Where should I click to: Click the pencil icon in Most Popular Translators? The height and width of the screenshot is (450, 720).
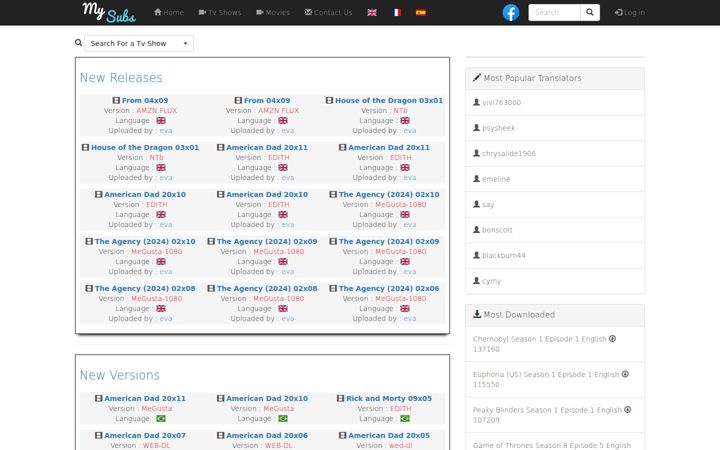click(x=477, y=78)
